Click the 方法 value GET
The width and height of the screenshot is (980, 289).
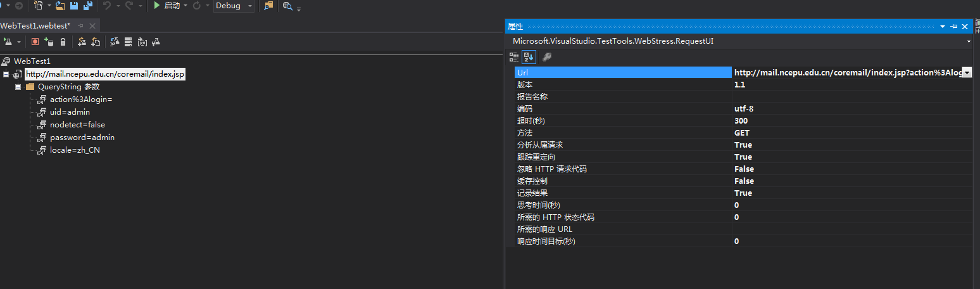tap(853, 133)
